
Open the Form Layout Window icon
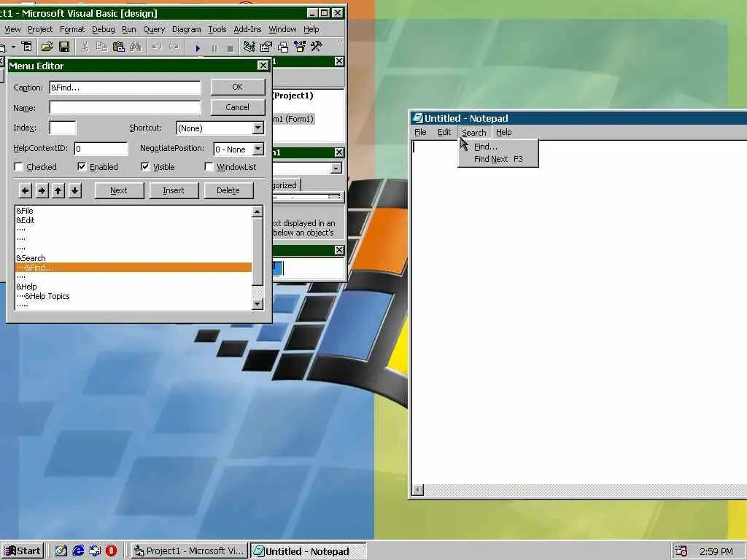(x=283, y=47)
